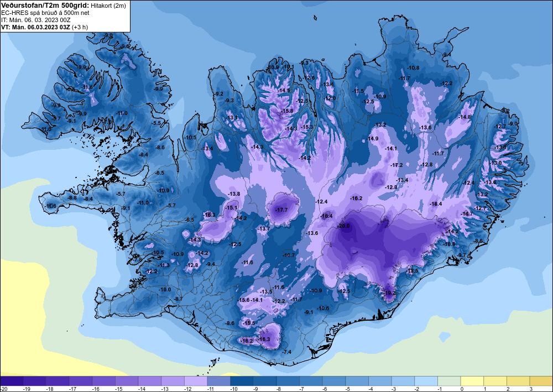This screenshot has height=392, width=553.
Task: Pick legend color between 2 and 3
Action: click(x=518, y=381)
